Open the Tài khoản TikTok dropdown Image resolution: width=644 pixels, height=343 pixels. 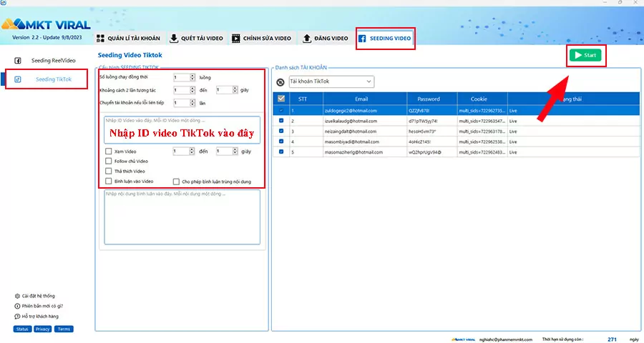pyautogui.click(x=331, y=81)
